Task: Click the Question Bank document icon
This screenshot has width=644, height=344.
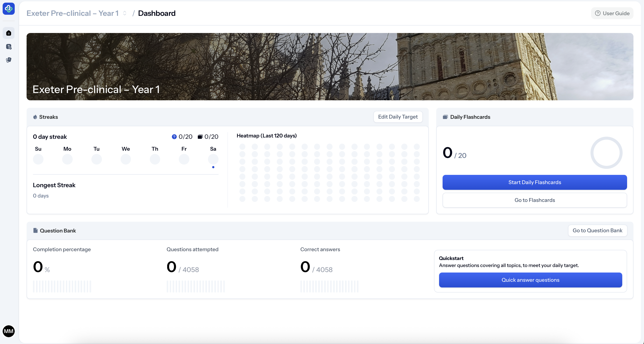Action: 35,230
